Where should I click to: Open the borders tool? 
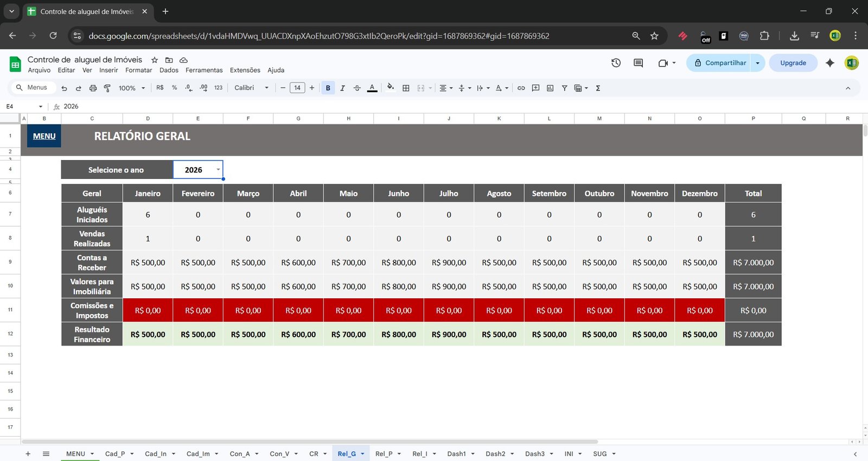coord(406,88)
